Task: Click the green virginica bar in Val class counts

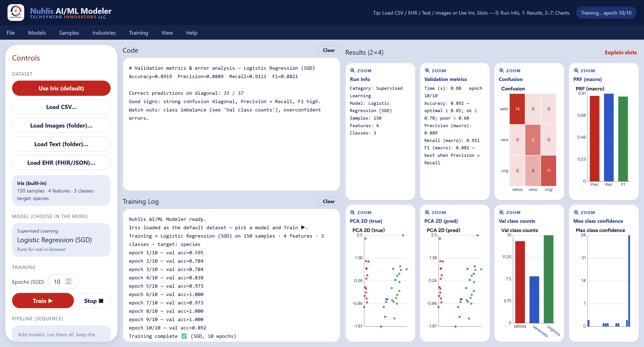Action: 548,279
